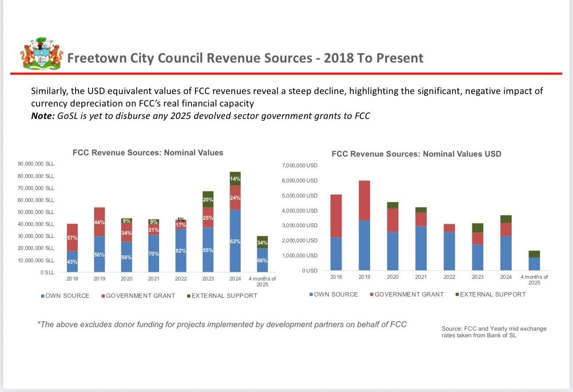Click the 20% external support segment of the 2023 bar
Image resolution: width=573 pixels, height=392 pixels.
pos(208,199)
